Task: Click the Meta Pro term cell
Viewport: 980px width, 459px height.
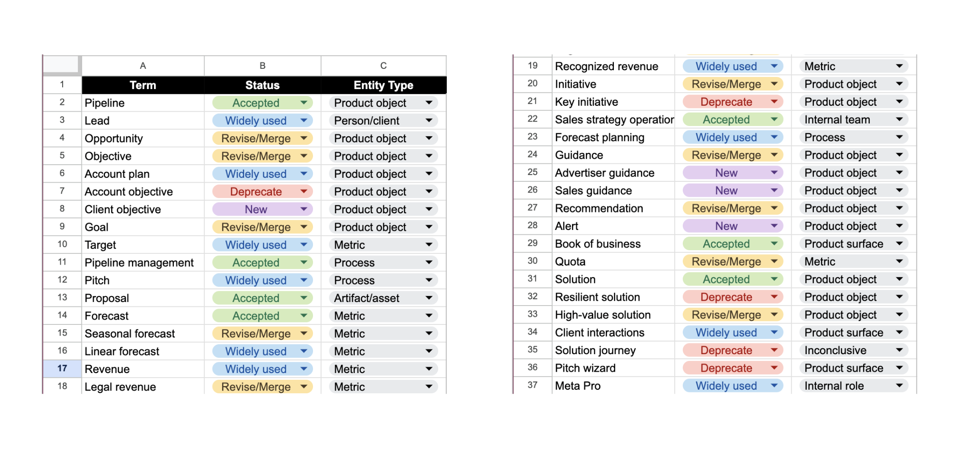Action: click(x=613, y=386)
